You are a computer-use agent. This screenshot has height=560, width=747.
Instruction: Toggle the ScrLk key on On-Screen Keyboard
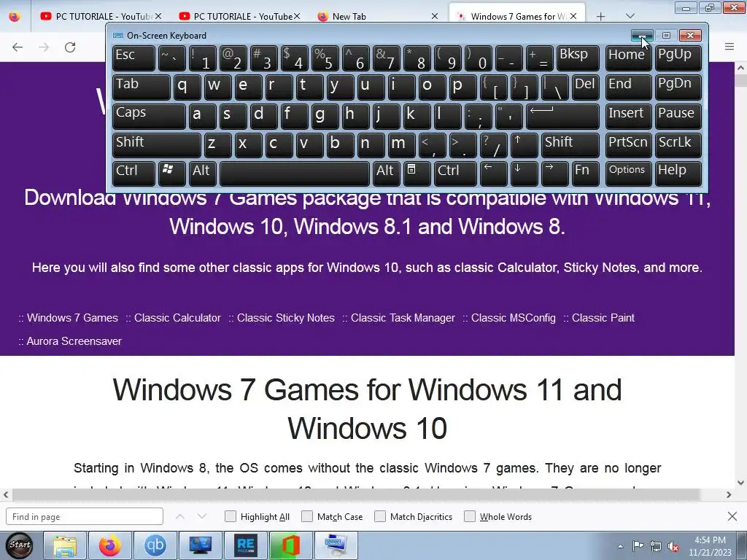point(678,145)
